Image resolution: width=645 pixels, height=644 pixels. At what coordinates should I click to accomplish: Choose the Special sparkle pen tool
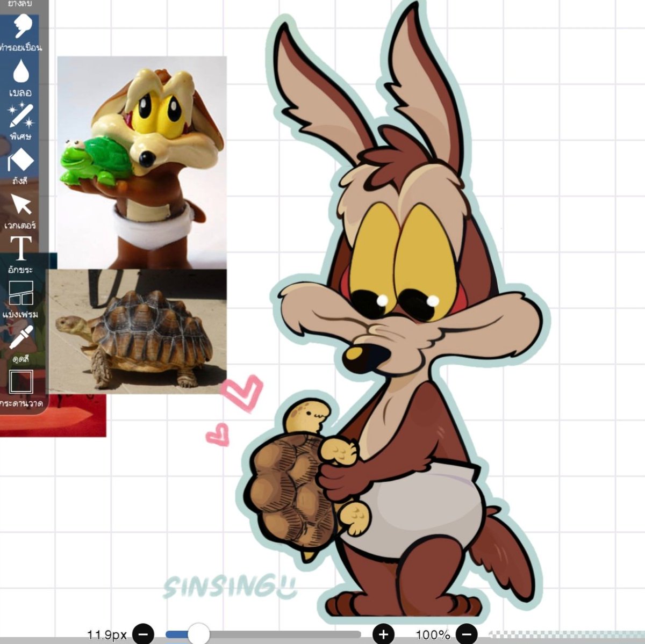(x=20, y=115)
